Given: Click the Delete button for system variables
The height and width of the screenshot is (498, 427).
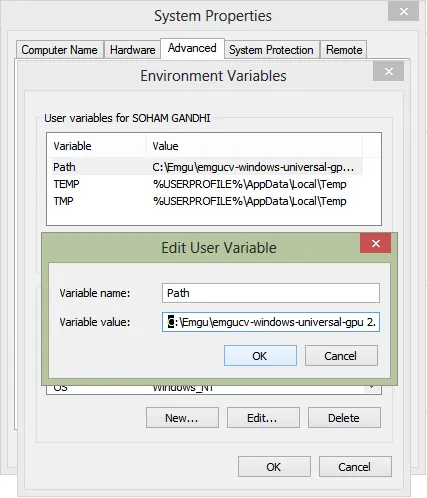Looking at the screenshot, I should [344, 417].
